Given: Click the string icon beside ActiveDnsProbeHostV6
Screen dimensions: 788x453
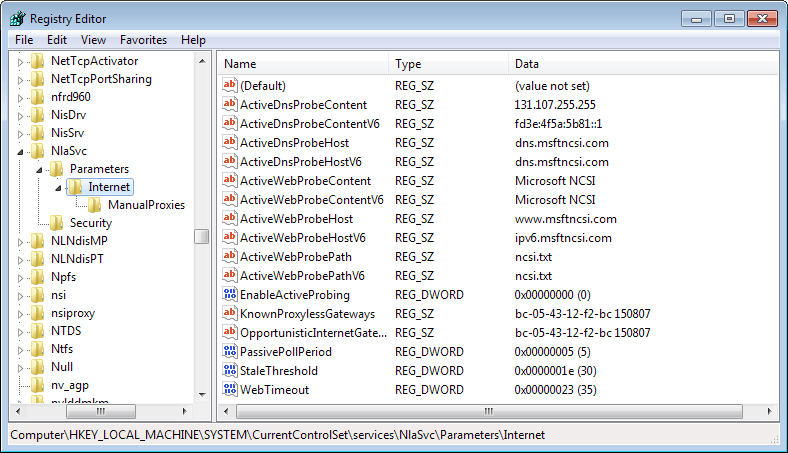Looking at the screenshot, I should pyautogui.click(x=230, y=161).
